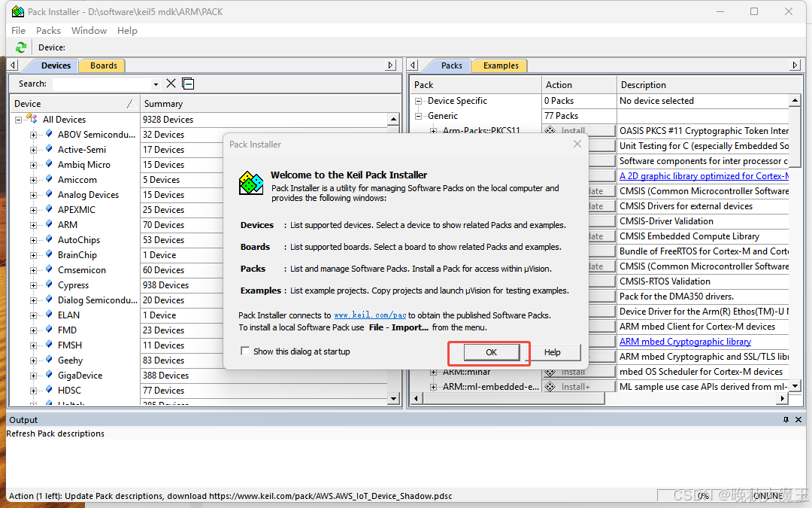Click the All Devices tree icon
The width and height of the screenshot is (812, 508).
coord(32,119)
